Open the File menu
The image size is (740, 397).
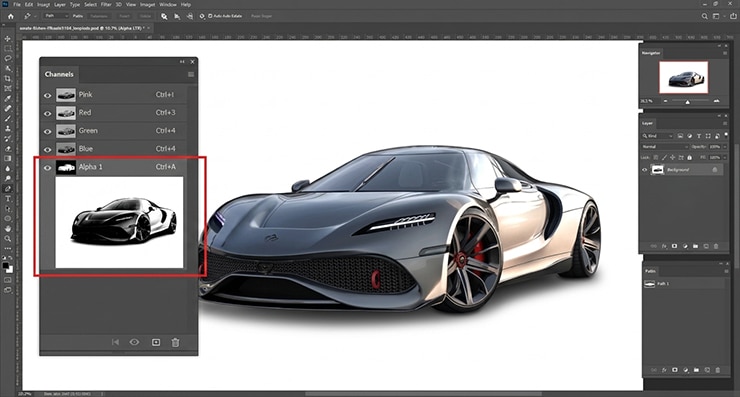[x=17, y=4]
